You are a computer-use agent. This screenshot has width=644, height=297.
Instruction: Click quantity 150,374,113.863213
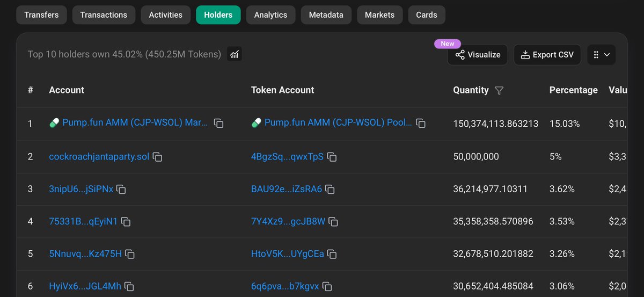pyautogui.click(x=496, y=124)
